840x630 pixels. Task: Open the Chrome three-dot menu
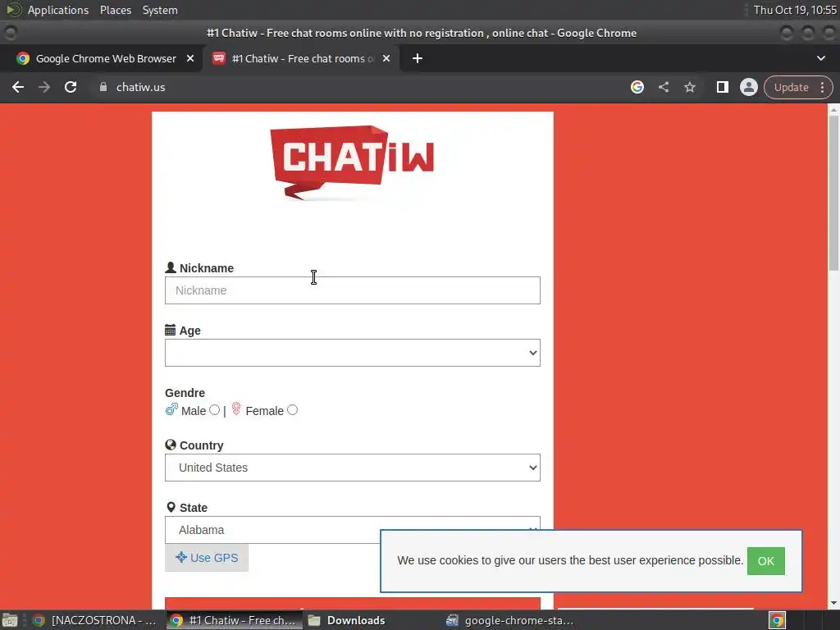coord(822,87)
